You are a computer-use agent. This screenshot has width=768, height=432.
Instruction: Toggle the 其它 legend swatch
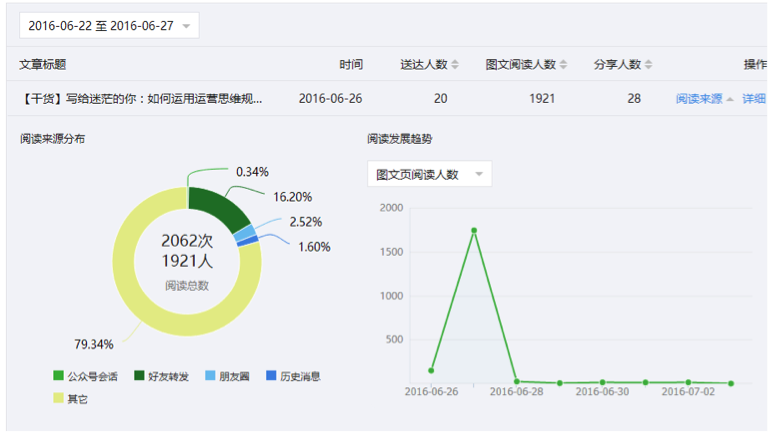(58, 398)
